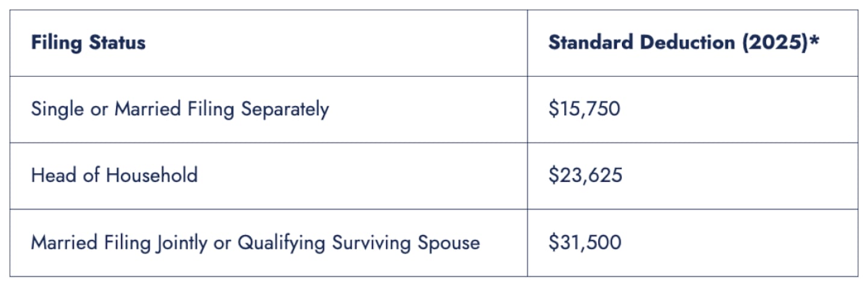Click the word "Surviving"
The width and height of the screenshot is (868, 288).
pos(371,243)
